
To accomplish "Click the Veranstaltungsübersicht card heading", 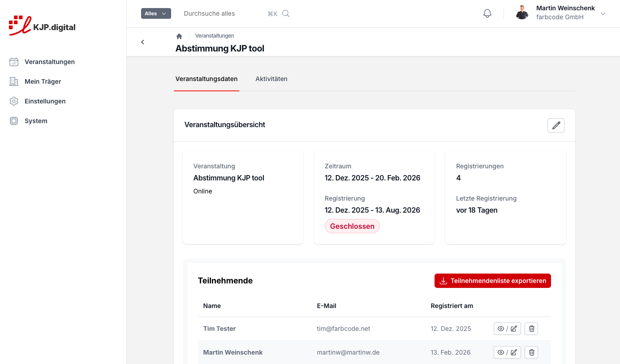I will coord(225,124).
